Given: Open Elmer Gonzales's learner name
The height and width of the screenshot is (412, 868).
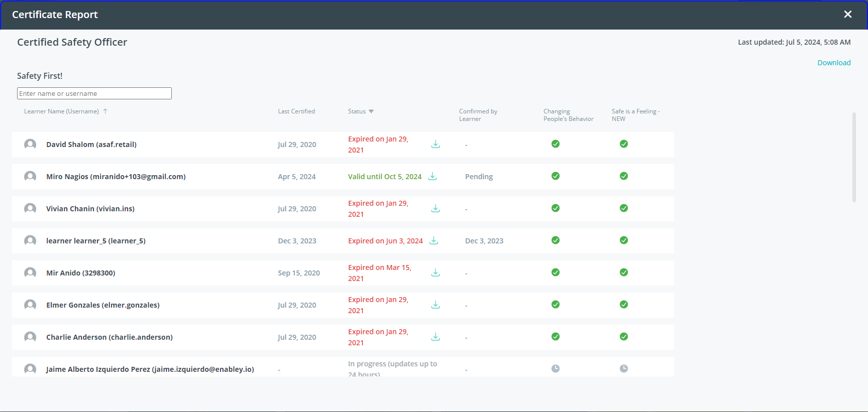Looking at the screenshot, I should coord(103,305).
